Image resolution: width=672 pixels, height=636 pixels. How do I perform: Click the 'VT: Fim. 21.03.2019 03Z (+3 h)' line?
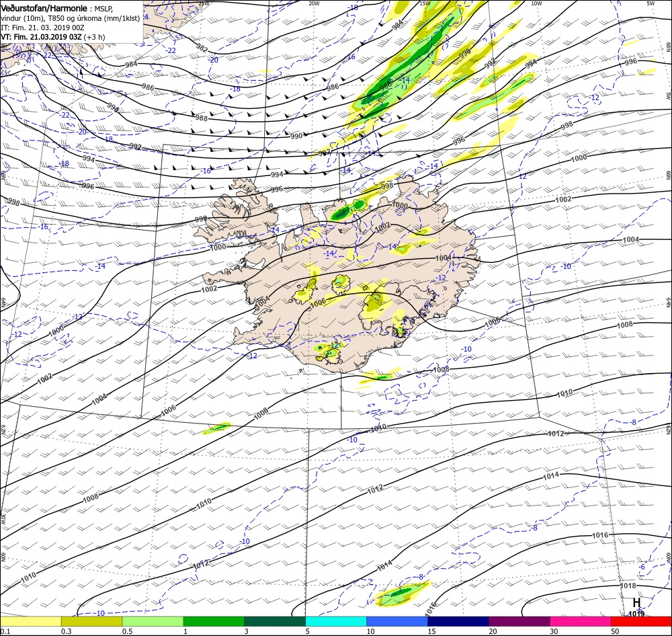52,37
